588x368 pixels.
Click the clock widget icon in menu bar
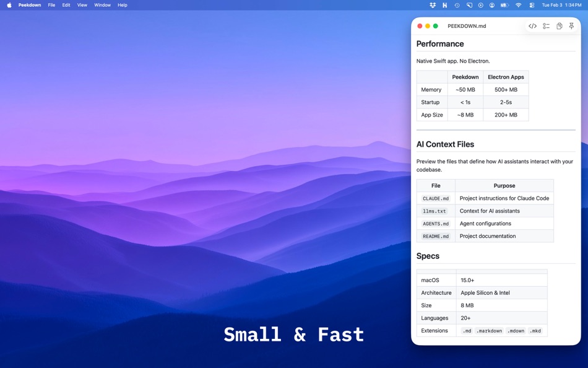point(458,4)
